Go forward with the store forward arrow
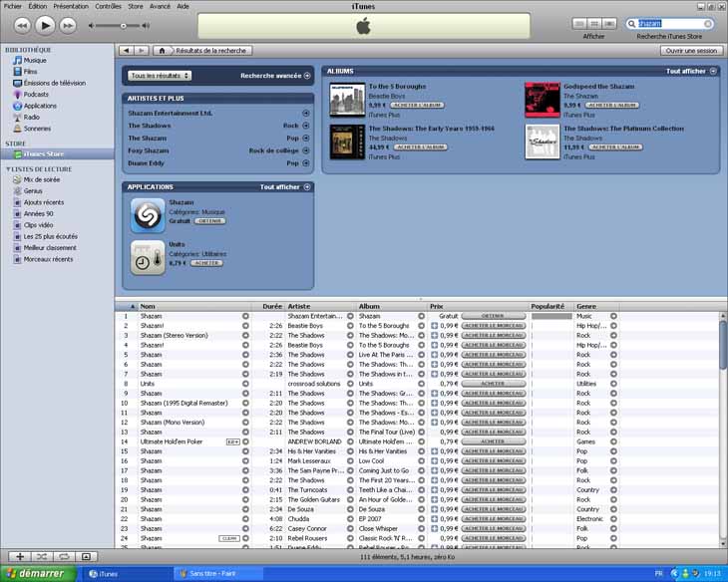728x582 pixels. pyautogui.click(x=142, y=50)
